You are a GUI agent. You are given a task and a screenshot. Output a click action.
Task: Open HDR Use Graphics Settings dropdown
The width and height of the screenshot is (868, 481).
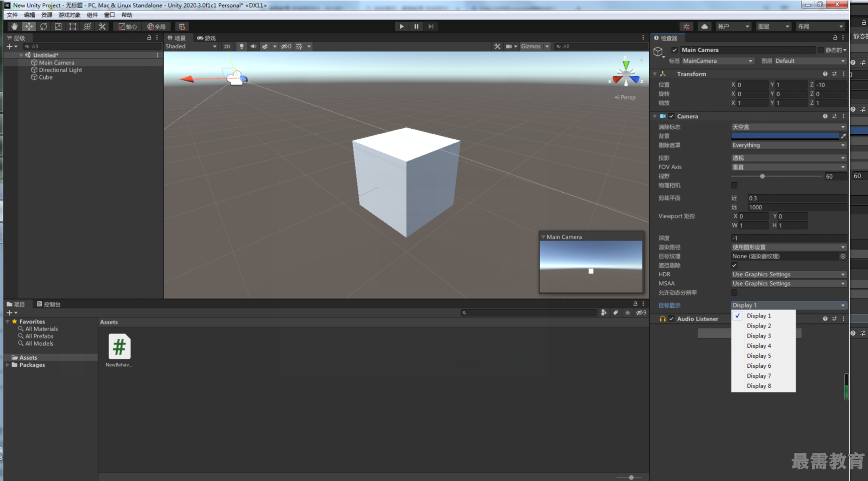coord(789,274)
